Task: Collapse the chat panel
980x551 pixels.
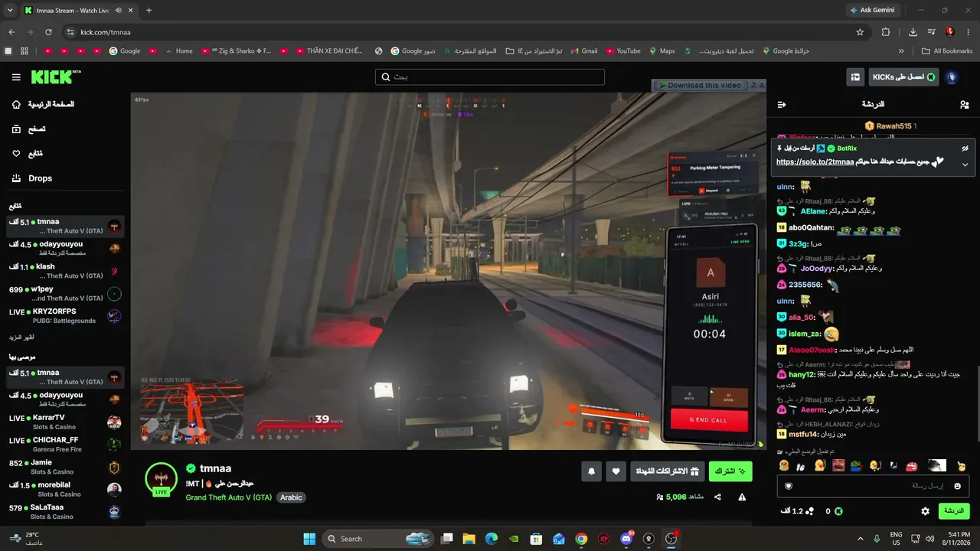Action: (782, 104)
